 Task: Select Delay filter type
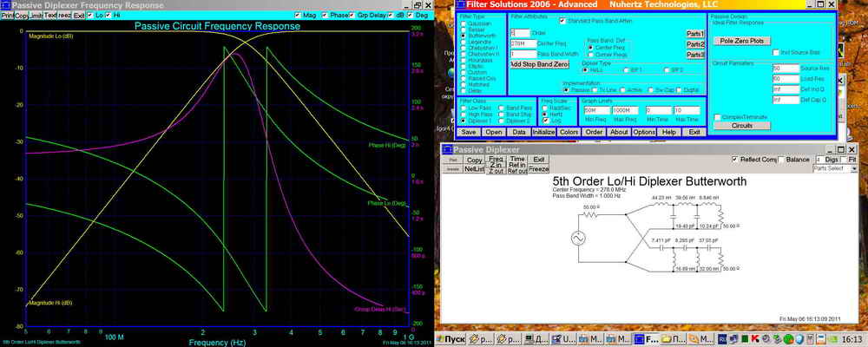click(x=464, y=91)
